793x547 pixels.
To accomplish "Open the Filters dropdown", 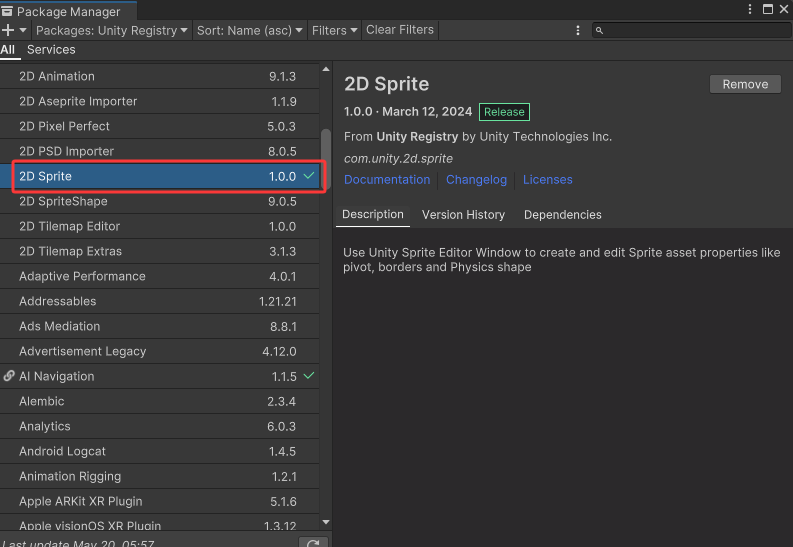I will tap(334, 30).
